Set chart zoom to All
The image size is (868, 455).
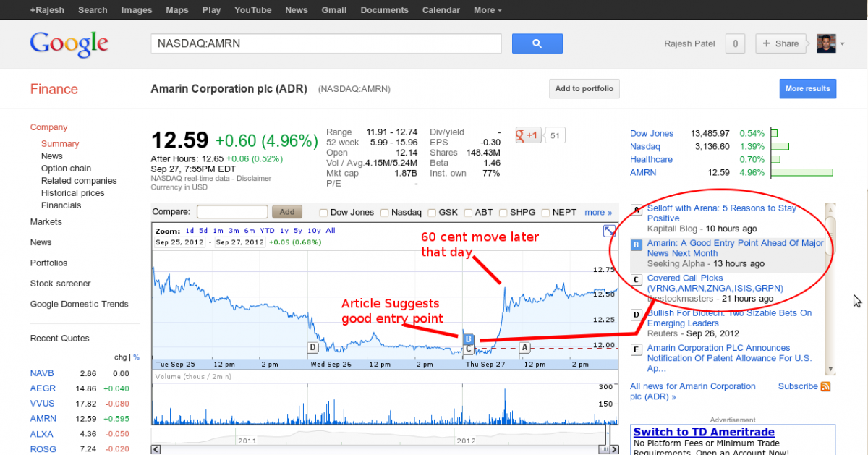click(331, 231)
